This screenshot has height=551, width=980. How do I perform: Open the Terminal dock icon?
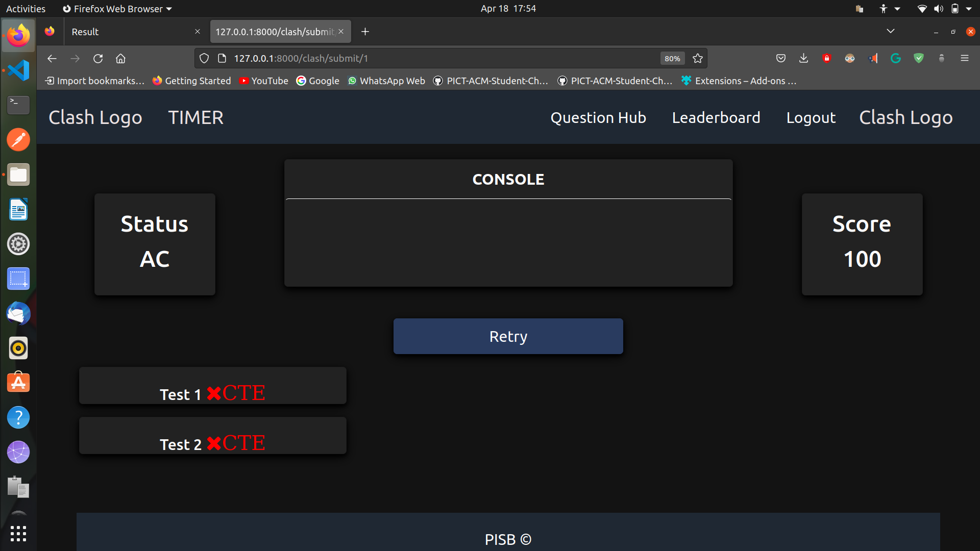coord(18,105)
